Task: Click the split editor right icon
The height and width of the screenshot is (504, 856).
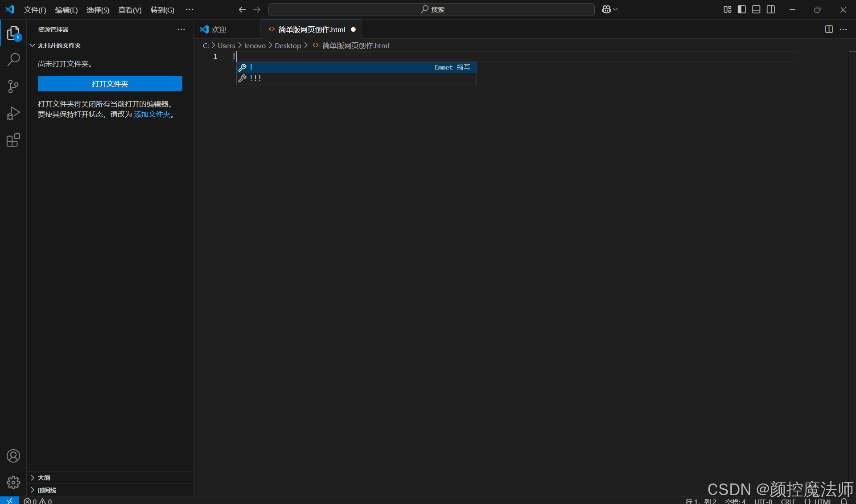Action: point(829,29)
